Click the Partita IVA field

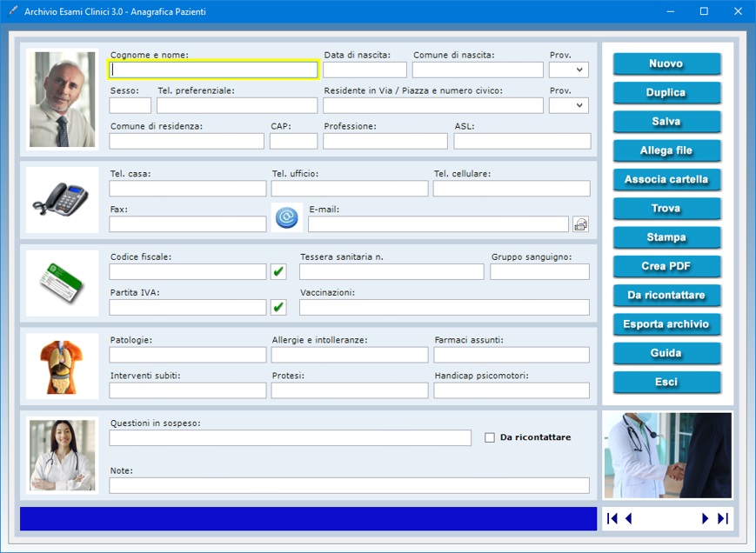tap(188, 307)
